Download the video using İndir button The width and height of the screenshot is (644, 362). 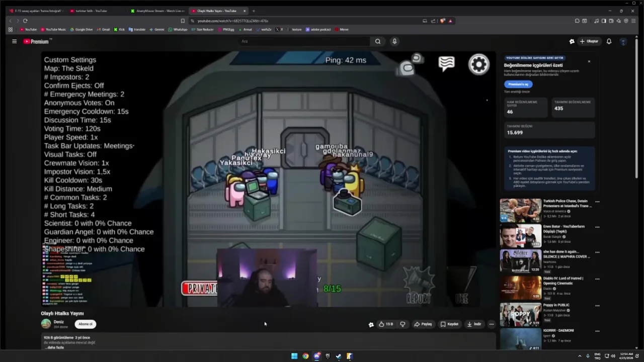474,324
